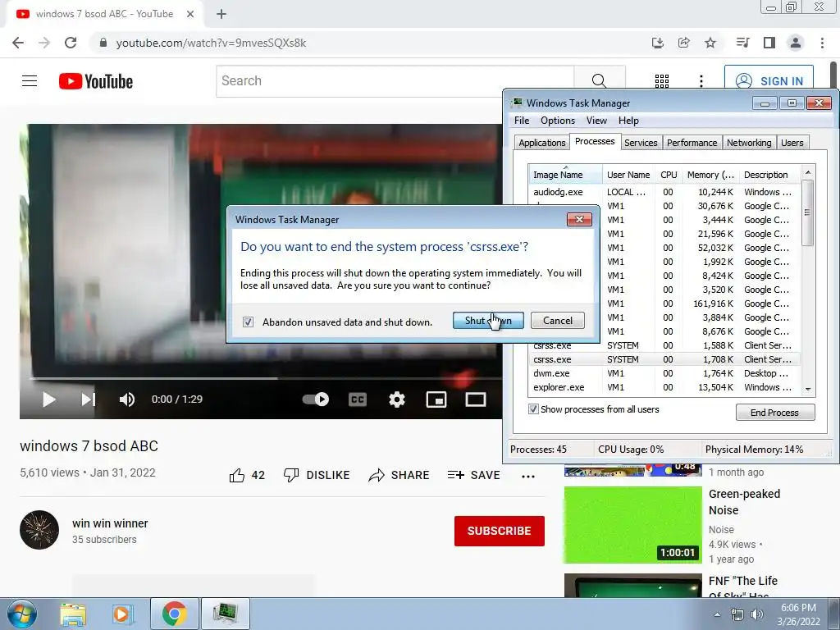The image size is (840, 630).
Task: Uncheck Abandon unsaved data and shut down
Action: pos(248,322)
